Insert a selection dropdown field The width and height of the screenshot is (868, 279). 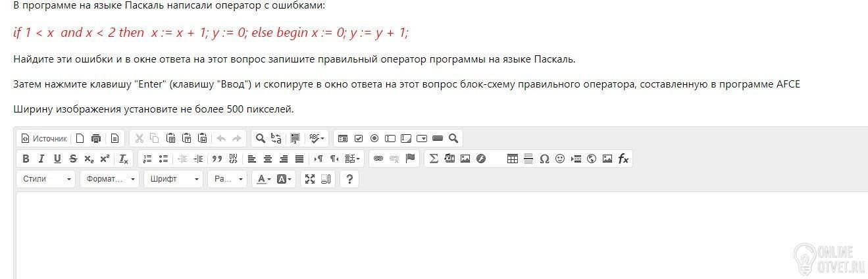tap(422, 138)
